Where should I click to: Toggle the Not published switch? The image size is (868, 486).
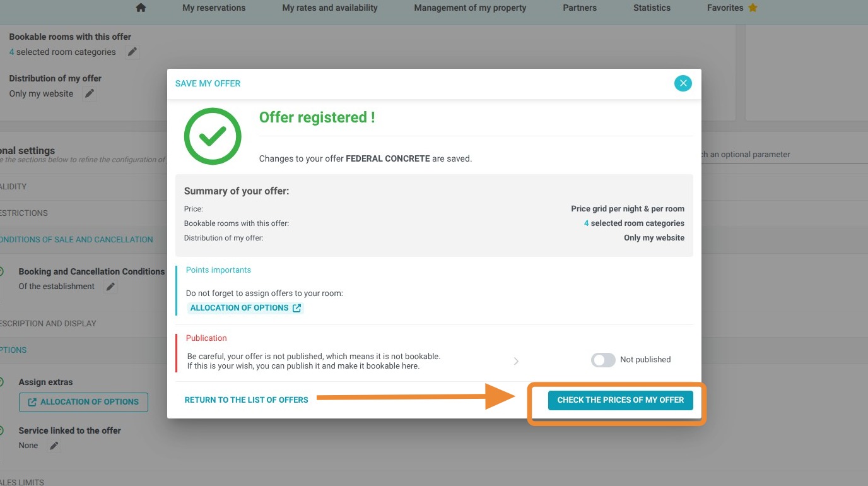(x=603, y=360)
